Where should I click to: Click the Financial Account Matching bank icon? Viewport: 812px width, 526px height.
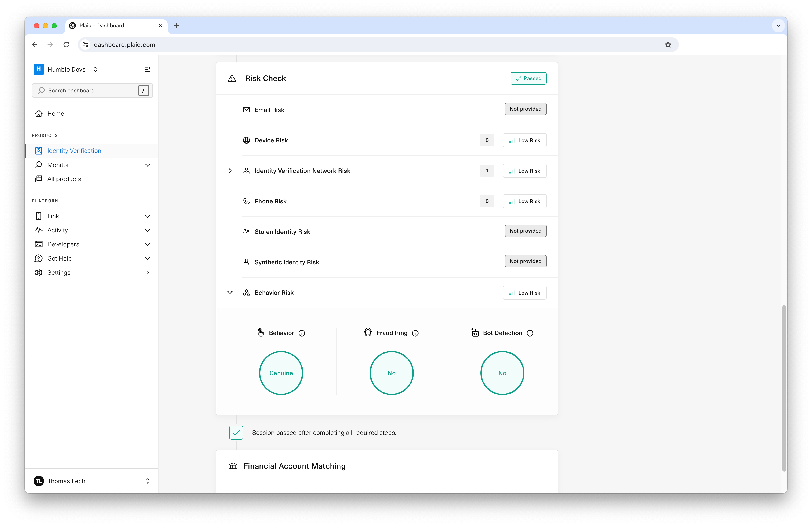coord(233,466)
